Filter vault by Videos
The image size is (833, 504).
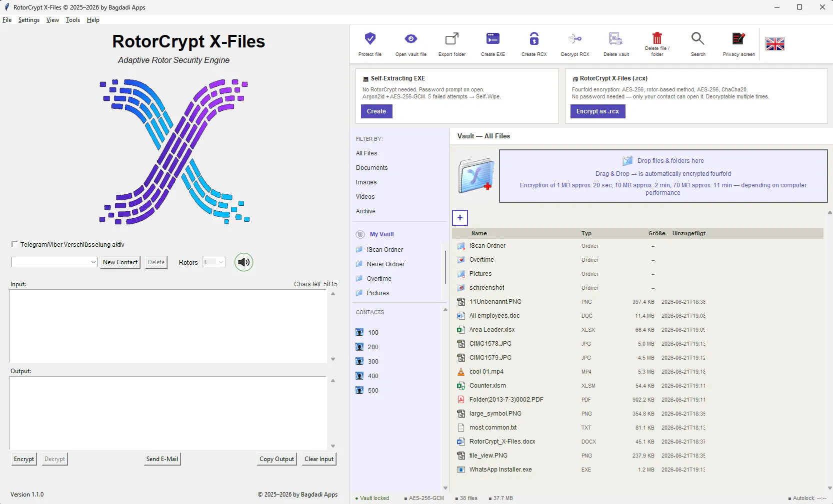point(365,197)
